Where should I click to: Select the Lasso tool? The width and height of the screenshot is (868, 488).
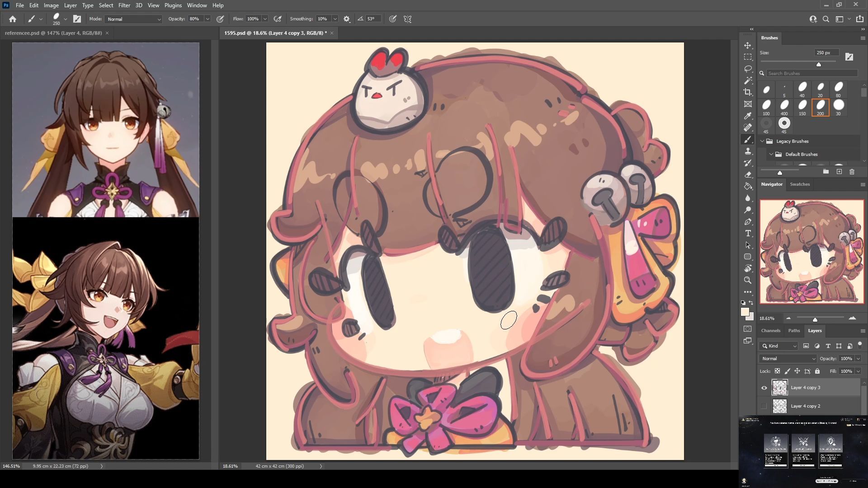[748, 69]
